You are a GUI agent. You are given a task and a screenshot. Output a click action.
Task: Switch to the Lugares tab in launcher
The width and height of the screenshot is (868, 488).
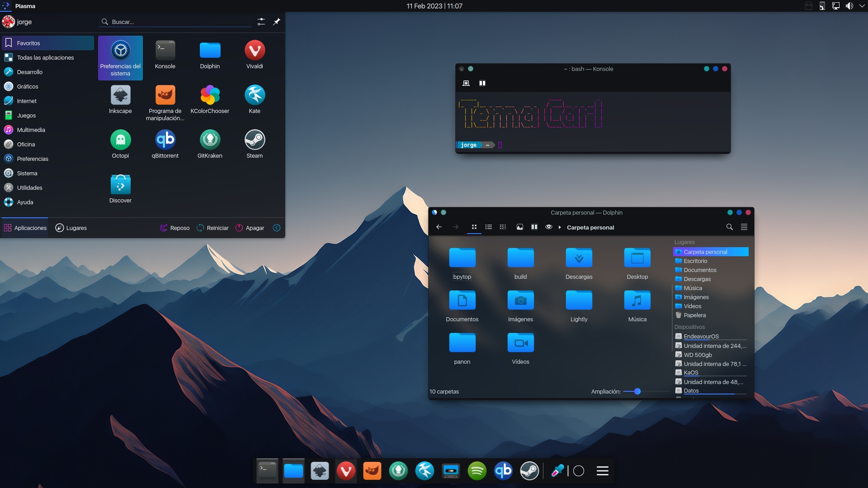(x=71, y=228)
